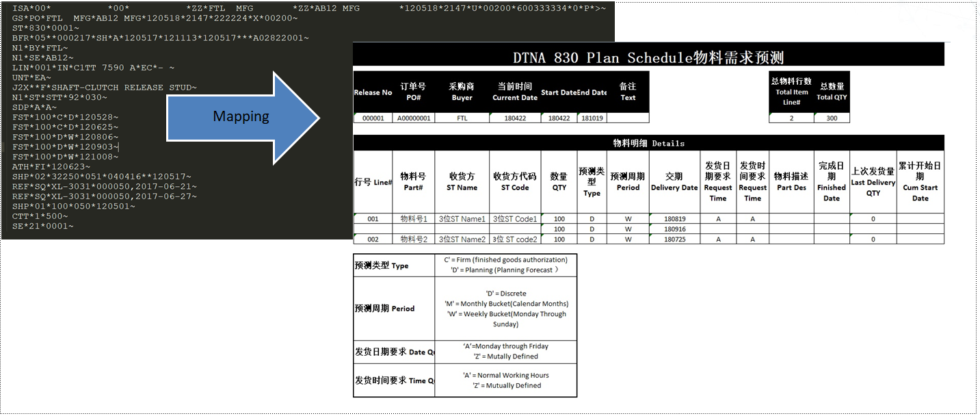Select the 备注 Text header cell
The image size is (980, 416).
point(628,92)
